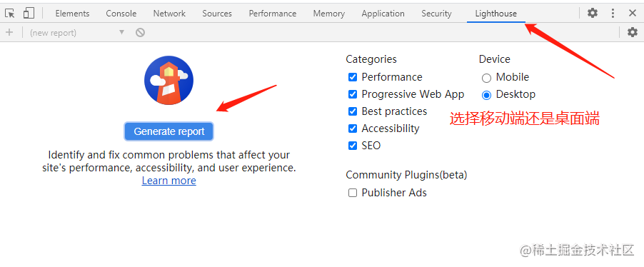Uncheck the SEO category checkbox
The width and height of the screenshot is (644, 267).
pos(353,146)
